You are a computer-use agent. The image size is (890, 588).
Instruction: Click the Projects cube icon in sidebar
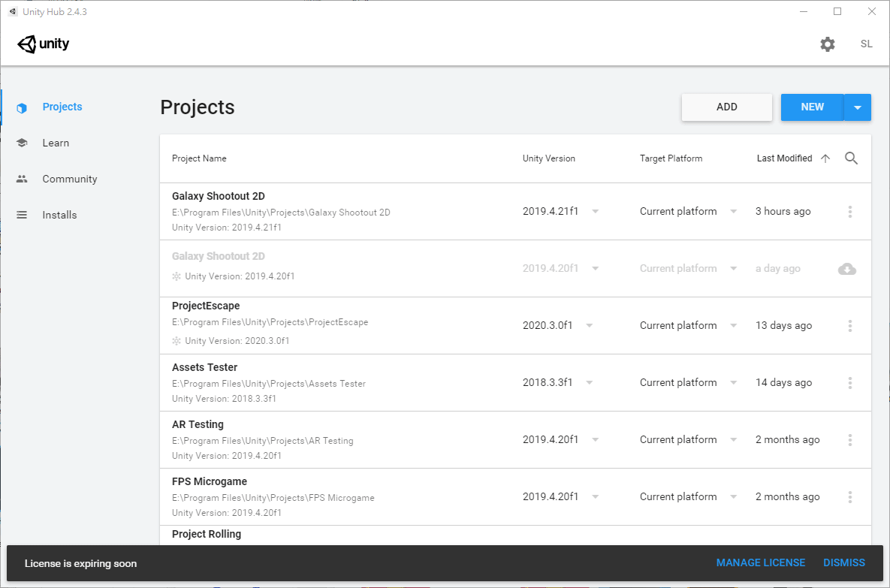tap(22, 107)
